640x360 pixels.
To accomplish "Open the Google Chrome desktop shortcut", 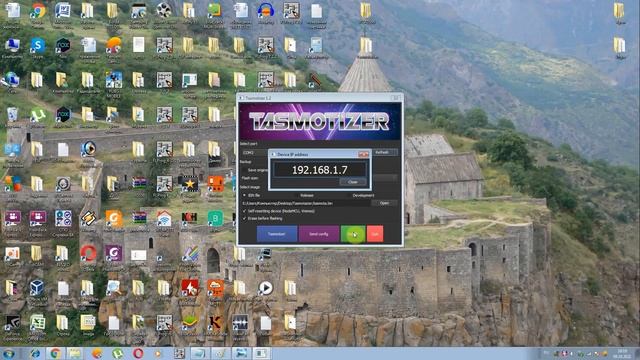I will 38,11.
